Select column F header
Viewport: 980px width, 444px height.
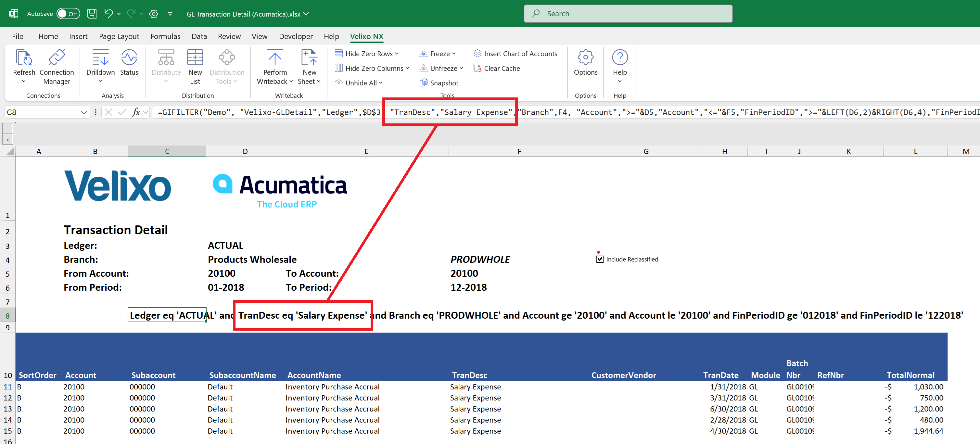[x=519, y=151]
